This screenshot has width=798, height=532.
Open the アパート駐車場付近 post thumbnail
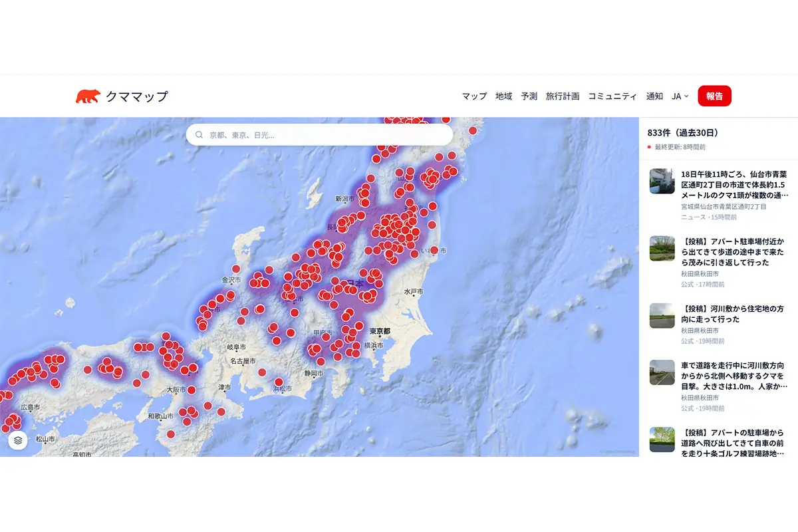(x=662, y=248)
